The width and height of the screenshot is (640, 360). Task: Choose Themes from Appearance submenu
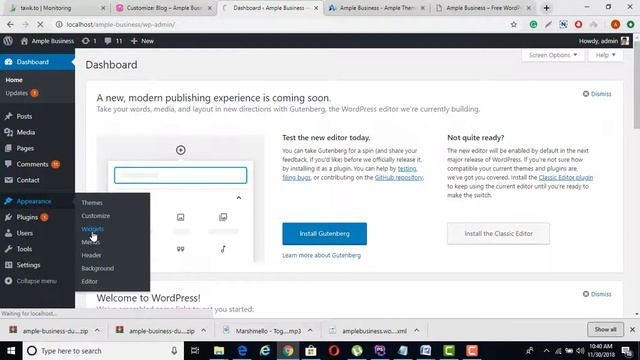tap(92, 202)
